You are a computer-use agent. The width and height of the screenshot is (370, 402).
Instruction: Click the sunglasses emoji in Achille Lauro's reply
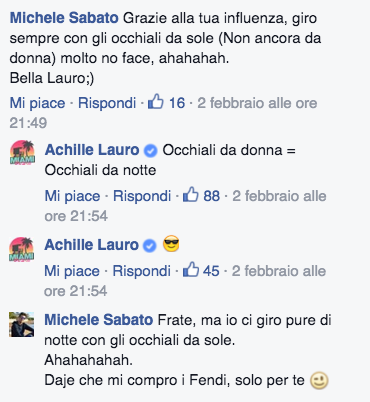171,244
